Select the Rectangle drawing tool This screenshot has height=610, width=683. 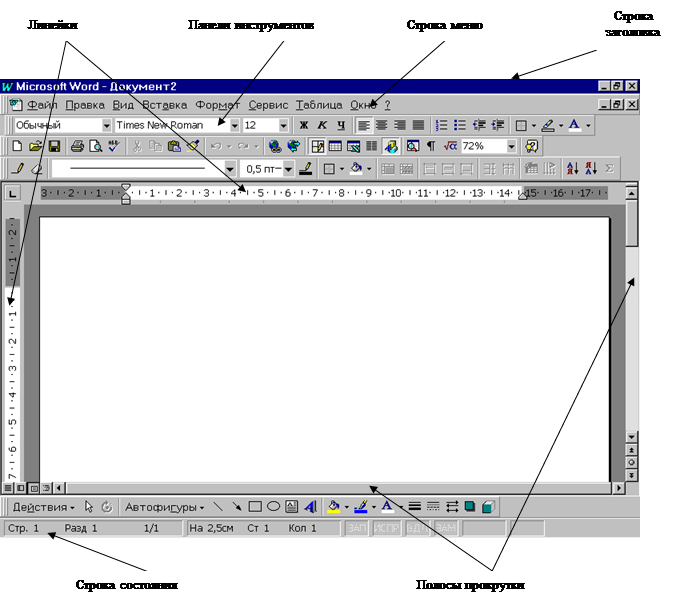tap(255, 507)
